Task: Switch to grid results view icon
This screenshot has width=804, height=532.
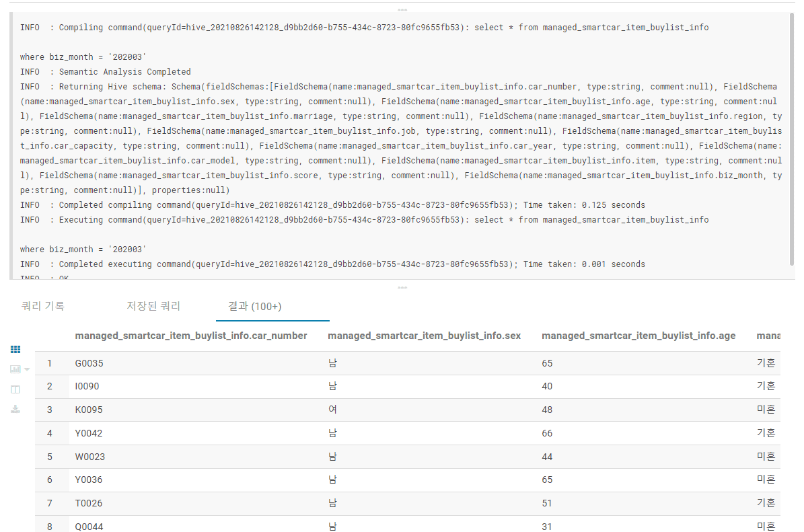Action: click(x=15, y=350)
